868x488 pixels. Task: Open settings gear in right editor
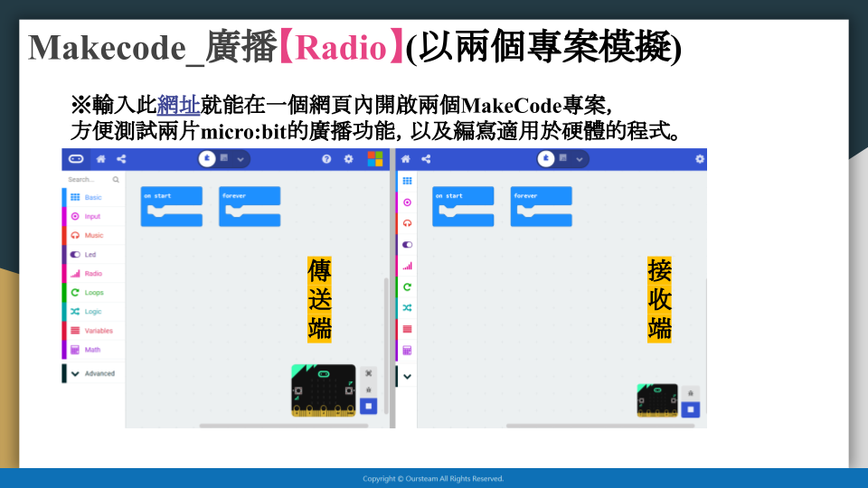point(700,159)
